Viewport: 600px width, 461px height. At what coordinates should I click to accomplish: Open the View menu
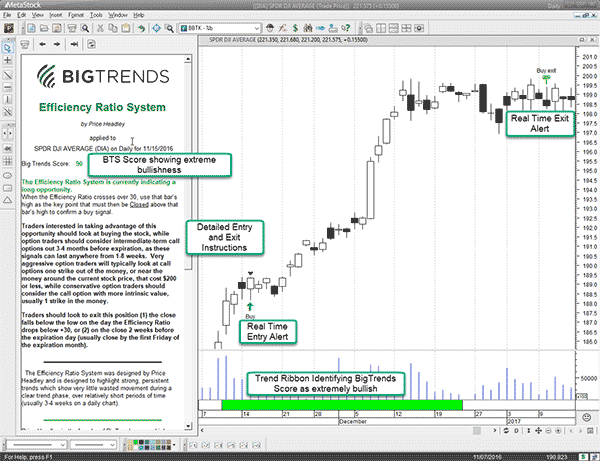pos(38,15)
